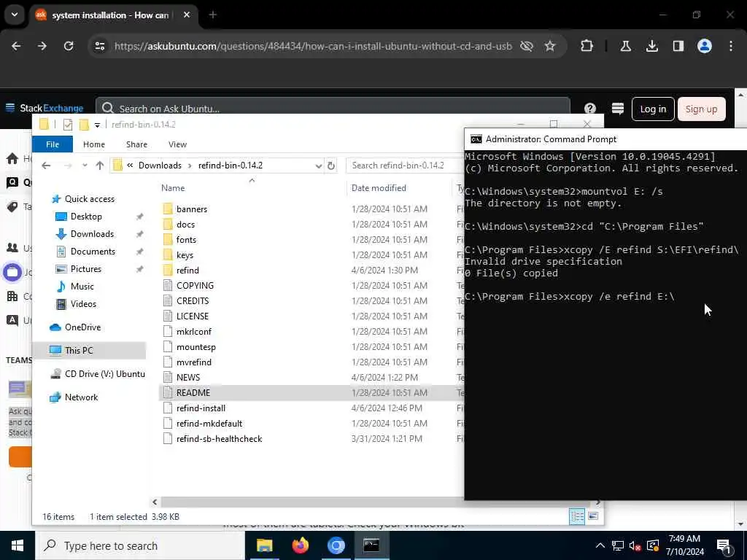Open Share ribbon tab in Explorer
Viewport: 747px width, 560px height.
point(136,144)
